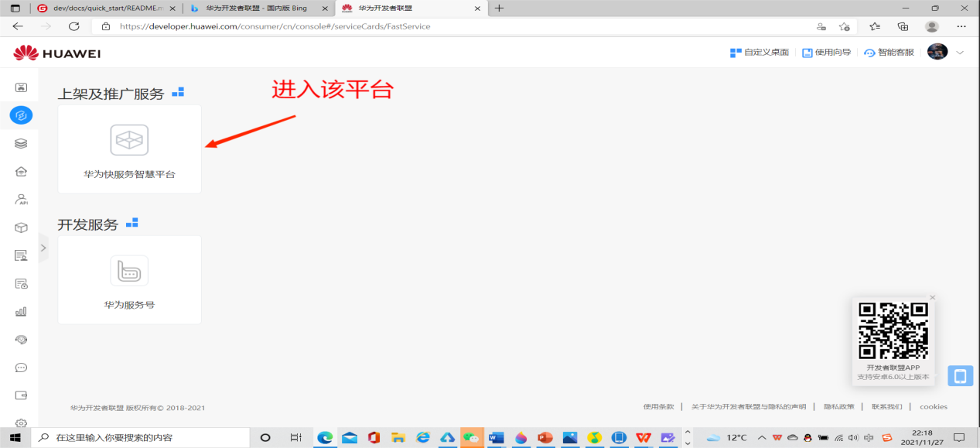This screenshot has width=980, height=448.
Task: Click the HUAWEI logo in the header
Action: 57,53
